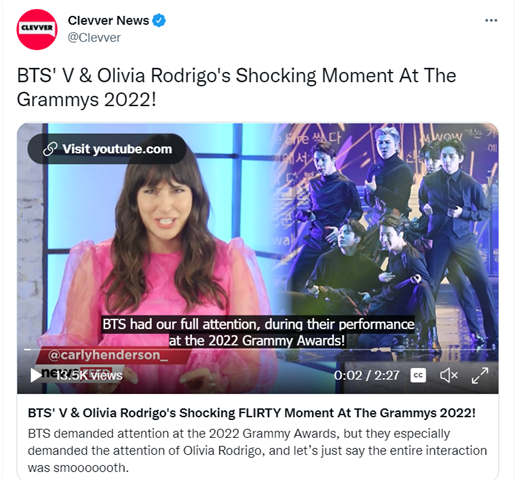Click the tweet text about the Grammys 2022
The image size is (527, 480).
tap(237, 87)
